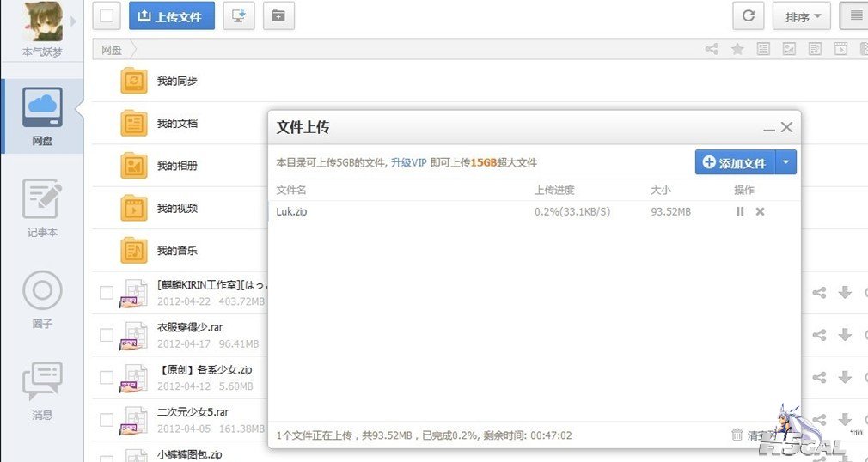This screenshot has width=868, height=462.
Task: Pause the Luk.zip upload
Action: click(x=740, y=211)
